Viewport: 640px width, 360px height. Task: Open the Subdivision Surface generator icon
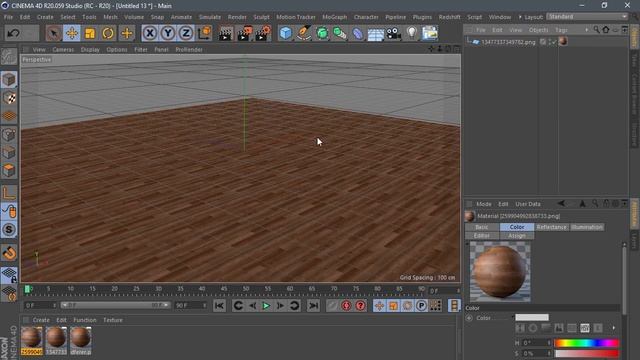click(x=322, y=33)
